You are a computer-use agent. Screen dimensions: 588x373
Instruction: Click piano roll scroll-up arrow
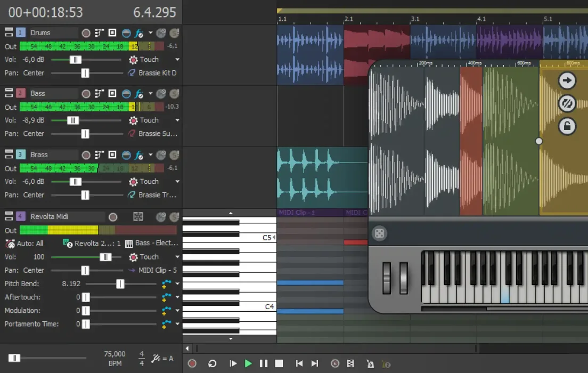pyautogui.click(x=231, y=213)
